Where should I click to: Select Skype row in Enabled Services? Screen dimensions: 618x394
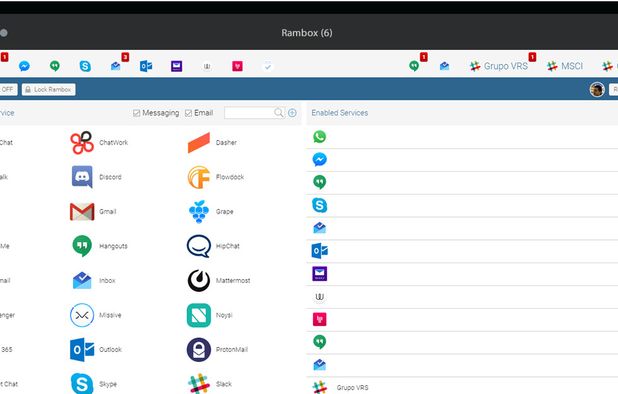coord(462,205)
